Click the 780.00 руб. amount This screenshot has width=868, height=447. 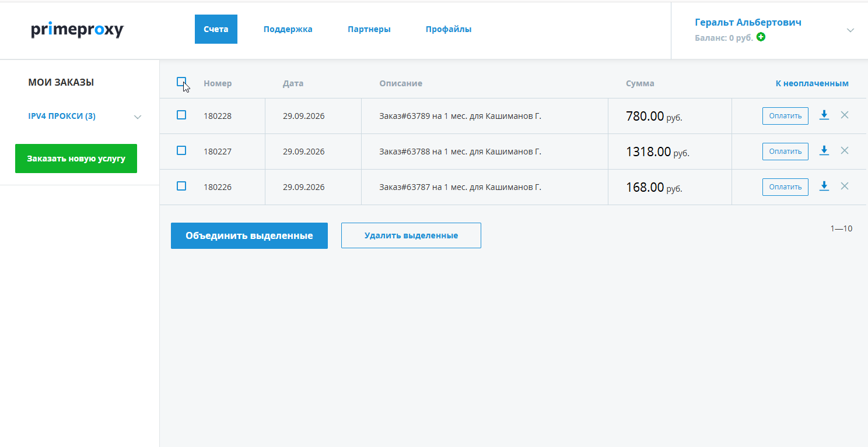click(x=654, y=117)
